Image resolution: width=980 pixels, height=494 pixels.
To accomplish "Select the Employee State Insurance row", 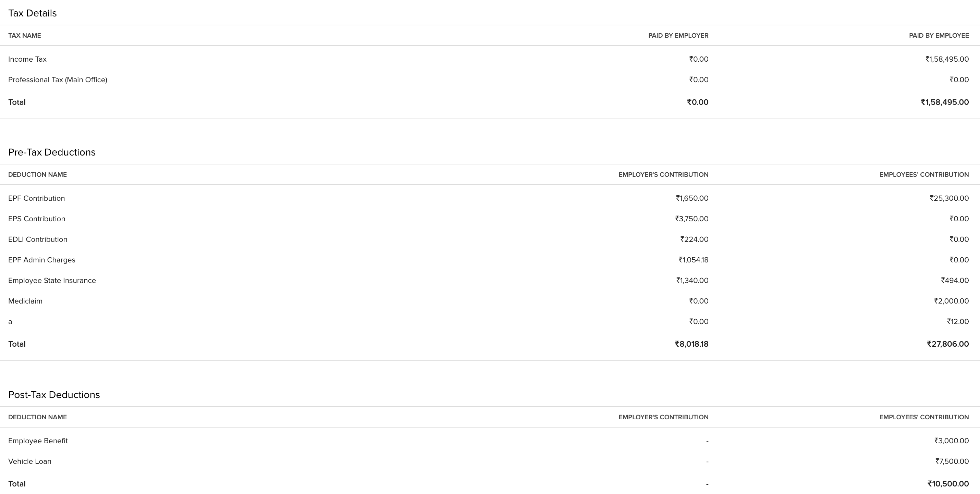I will [52, 281].
